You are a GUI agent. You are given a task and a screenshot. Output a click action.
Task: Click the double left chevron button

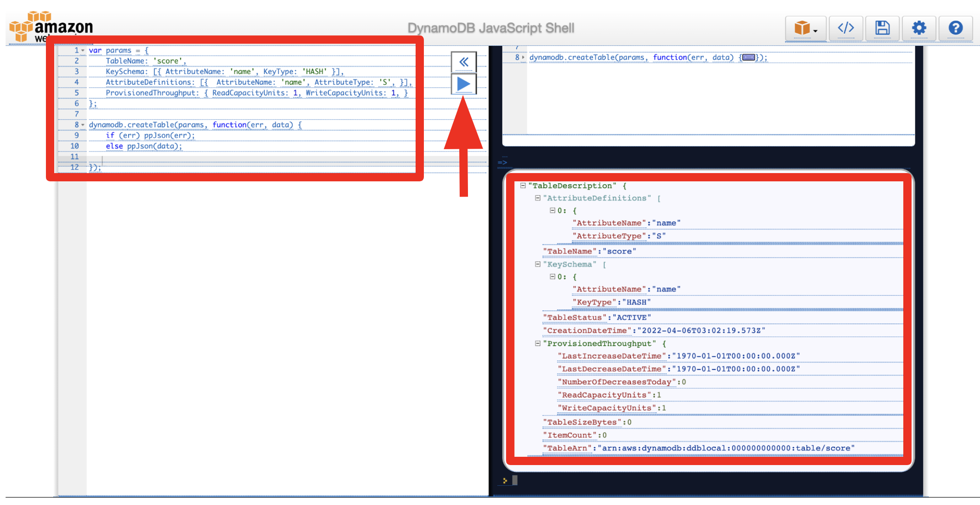click(463, 62)
